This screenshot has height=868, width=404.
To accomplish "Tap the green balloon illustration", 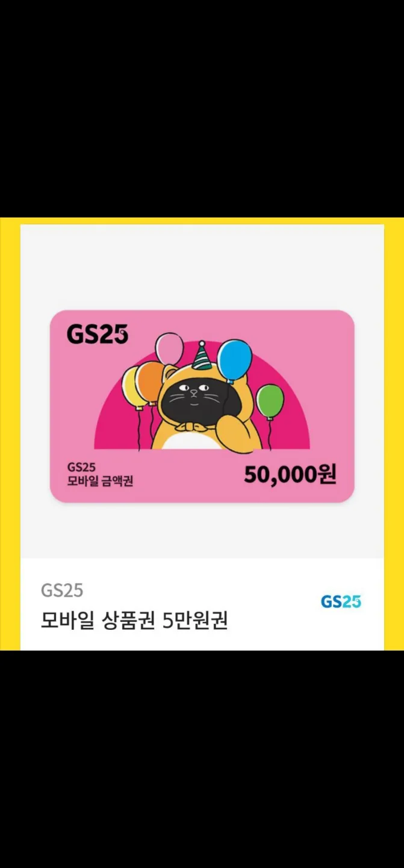I will click(270, 401).
